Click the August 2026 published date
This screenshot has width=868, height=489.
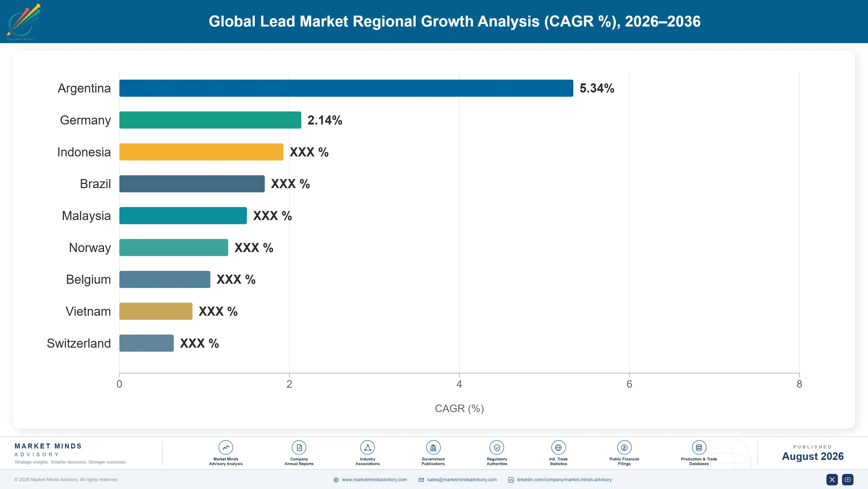point(813,456)
